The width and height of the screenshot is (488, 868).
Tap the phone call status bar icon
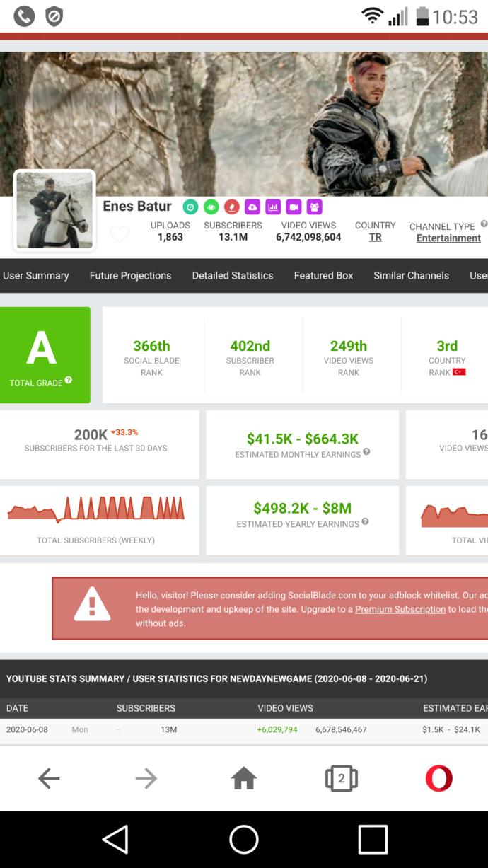[x=24, y=16]
